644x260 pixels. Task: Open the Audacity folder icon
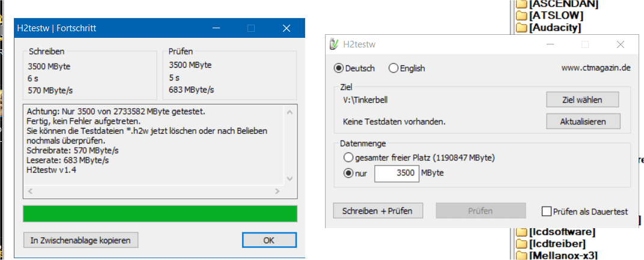pos(521,27)
